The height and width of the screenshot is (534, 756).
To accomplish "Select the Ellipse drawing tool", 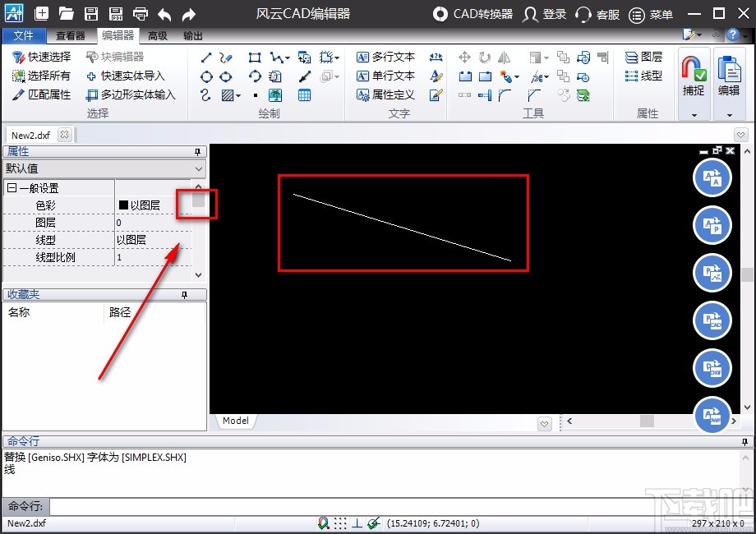I will 226,76.
